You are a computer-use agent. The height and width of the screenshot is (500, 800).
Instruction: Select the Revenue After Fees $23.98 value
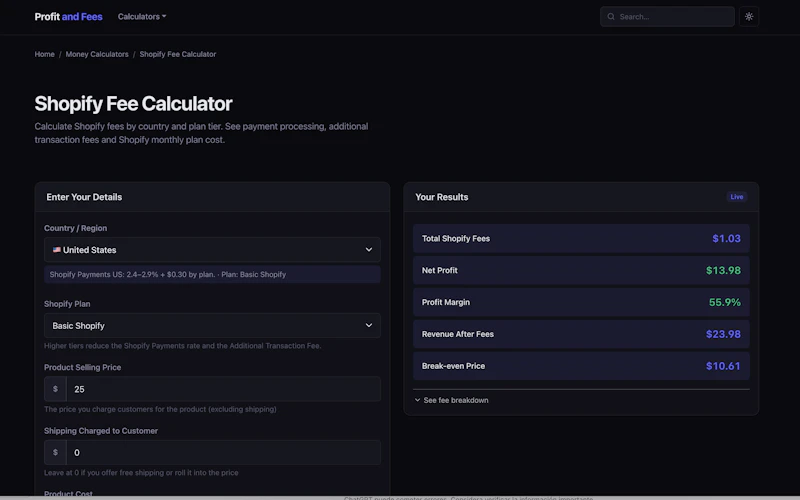pyautogui.click(x=723, y=334)
